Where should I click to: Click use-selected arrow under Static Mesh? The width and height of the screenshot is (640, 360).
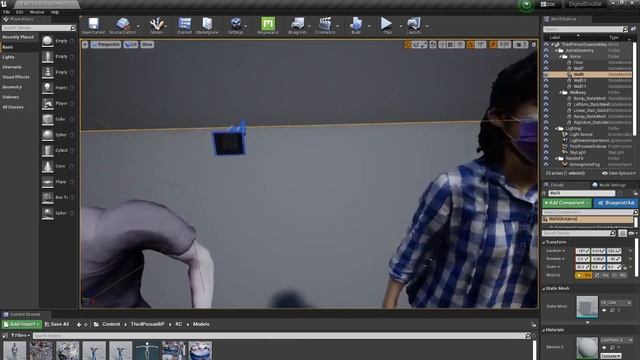(x=604, y=310)
